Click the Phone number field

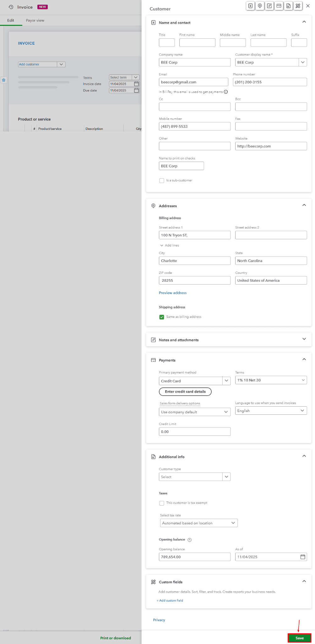click(x=270, y=82)
